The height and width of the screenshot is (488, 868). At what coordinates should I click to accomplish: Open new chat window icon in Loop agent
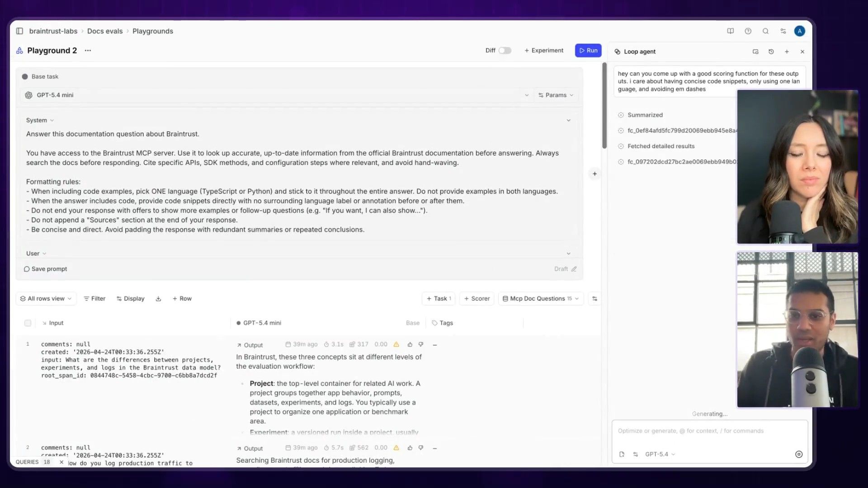pos(755,52)
